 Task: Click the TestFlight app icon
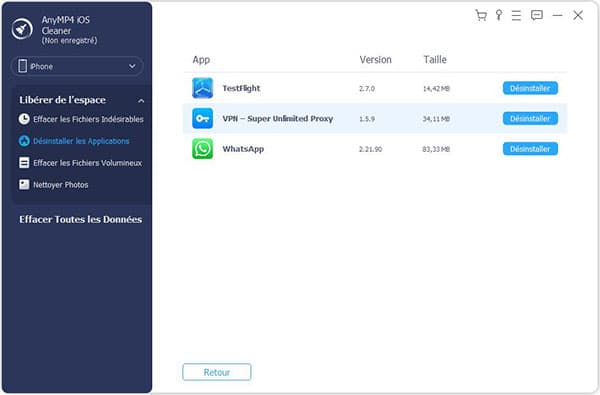(x=202, y=88)
